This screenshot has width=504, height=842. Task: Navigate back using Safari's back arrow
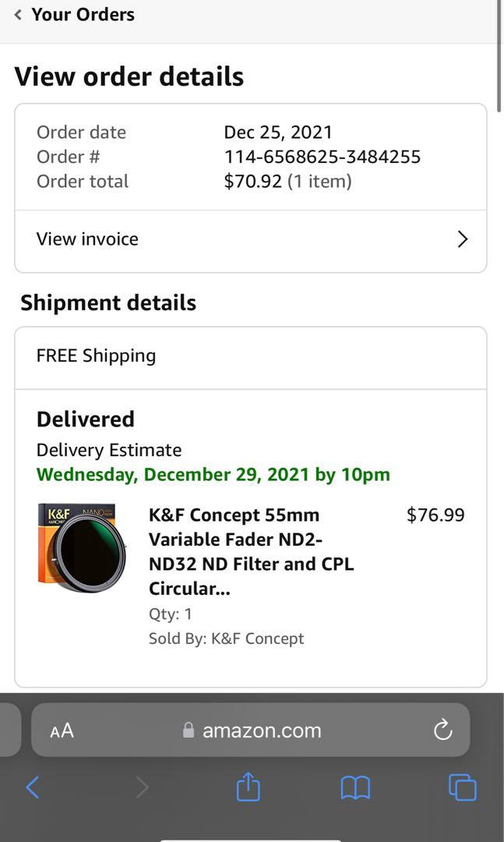[33, 787]
